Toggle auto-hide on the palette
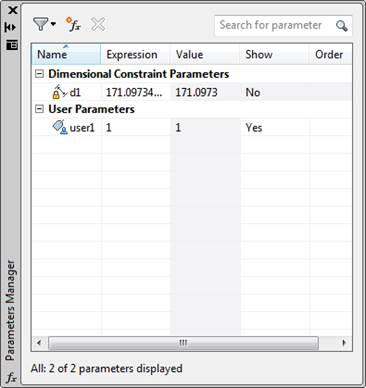366x388 pixels. 10,27
